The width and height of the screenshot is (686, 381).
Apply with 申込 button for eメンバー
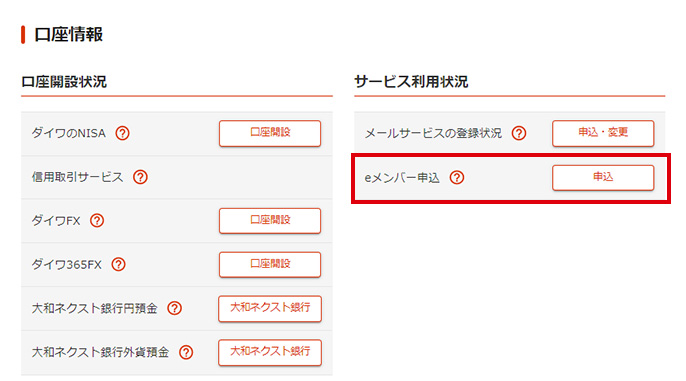(x=603, y=177)
